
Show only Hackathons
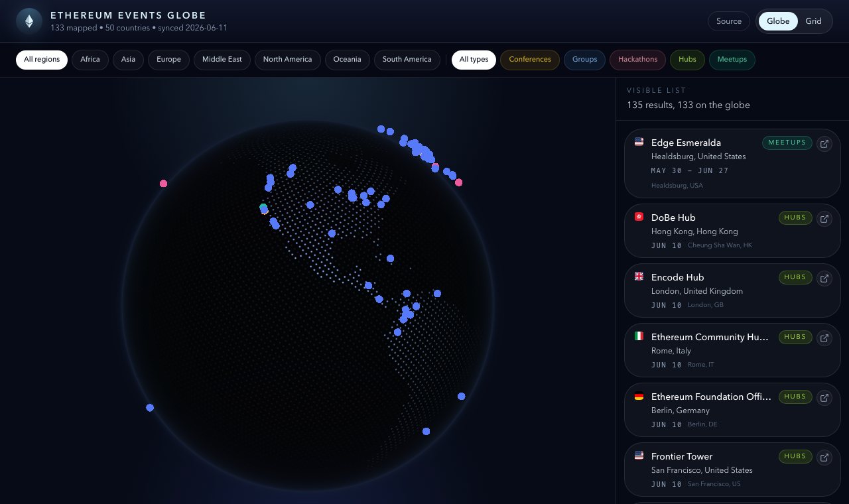(637, 60)
